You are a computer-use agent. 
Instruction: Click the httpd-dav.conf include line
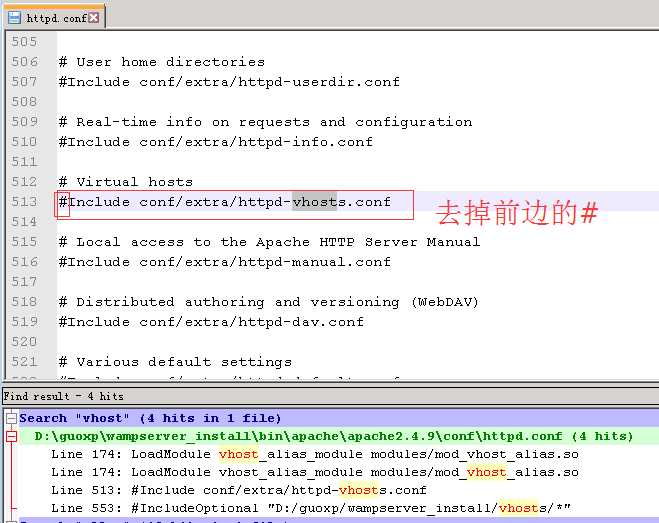click(211, 322)
